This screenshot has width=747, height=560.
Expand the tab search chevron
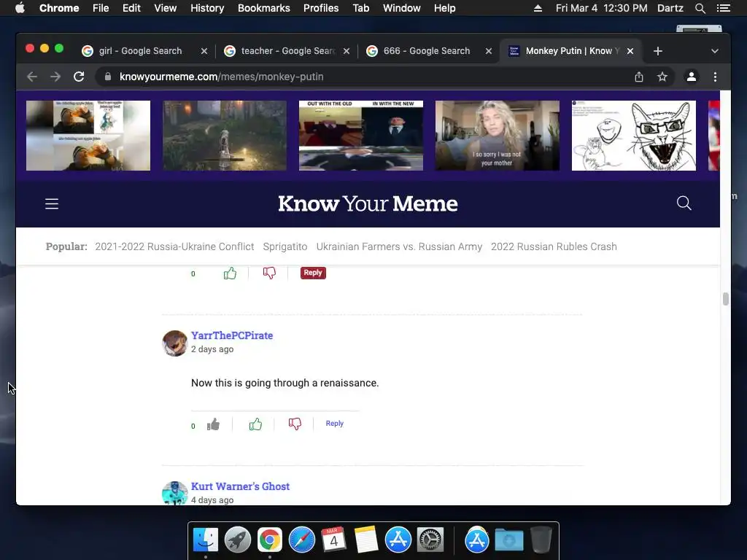coord(715,51)
